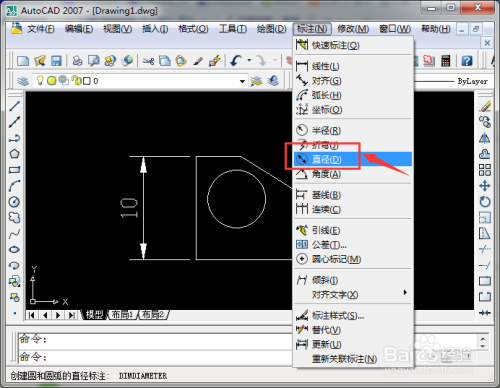Select the Offset modify tool
The image size is (500, 388).
(x=485, y=154)
